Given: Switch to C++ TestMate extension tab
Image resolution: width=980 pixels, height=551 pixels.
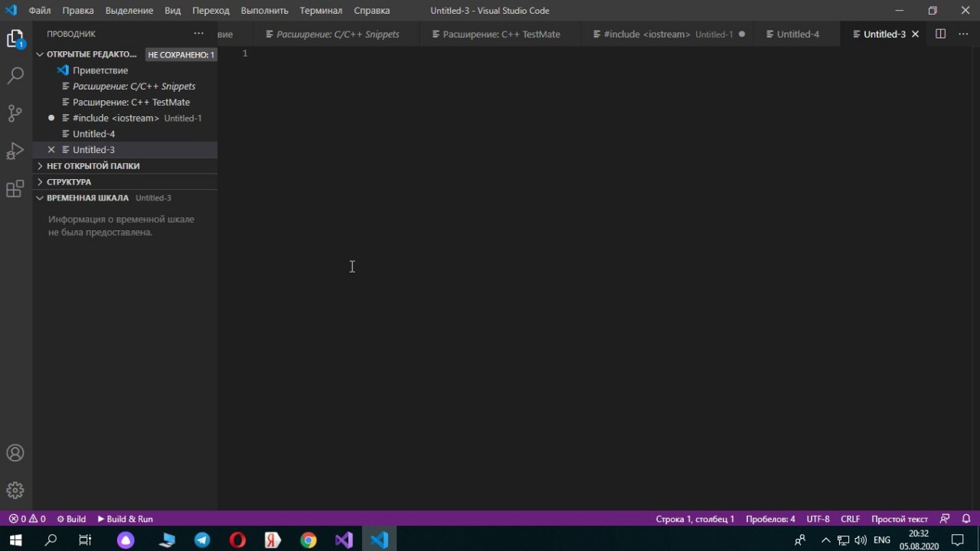Looking at the screenshot, I should [501, 34].
